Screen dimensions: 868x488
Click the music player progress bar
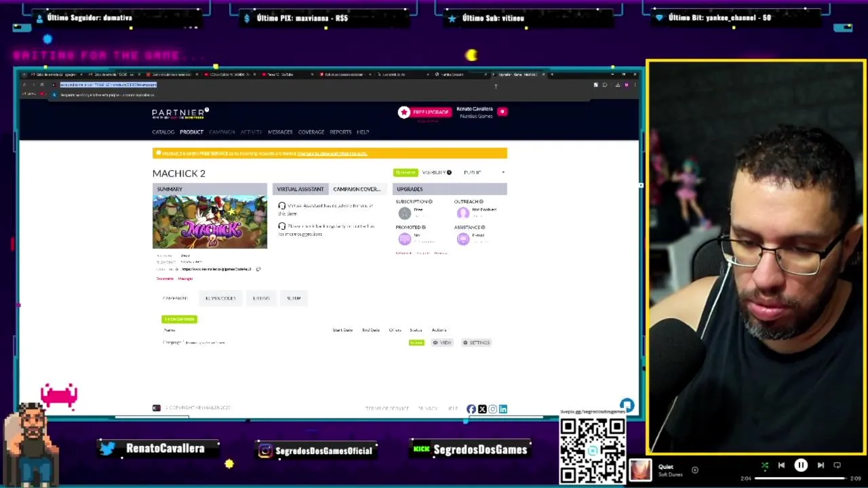[800, 479]
